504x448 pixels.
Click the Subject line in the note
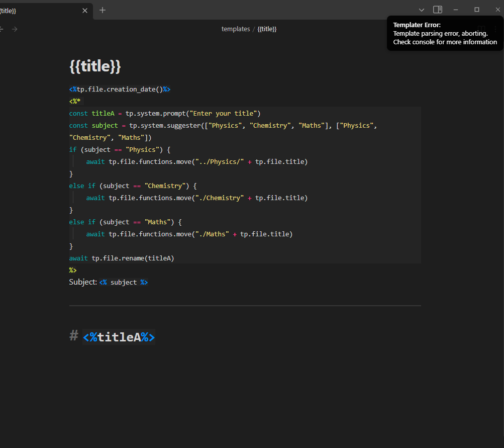tap(109, 282)
